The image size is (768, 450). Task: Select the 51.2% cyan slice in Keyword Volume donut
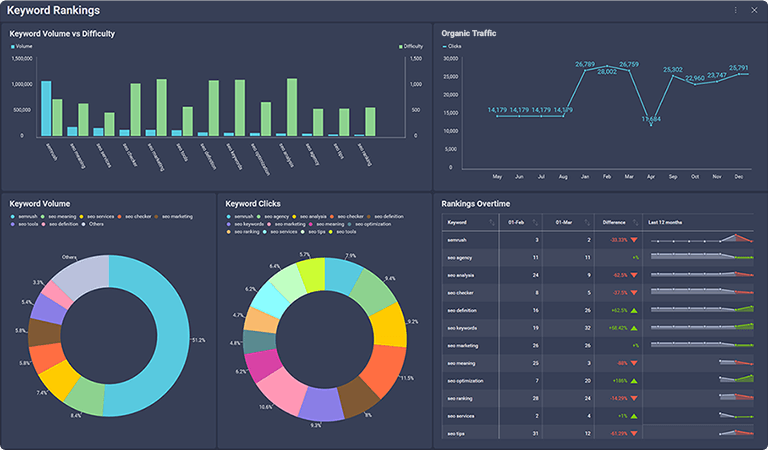(x=171, y=338)
